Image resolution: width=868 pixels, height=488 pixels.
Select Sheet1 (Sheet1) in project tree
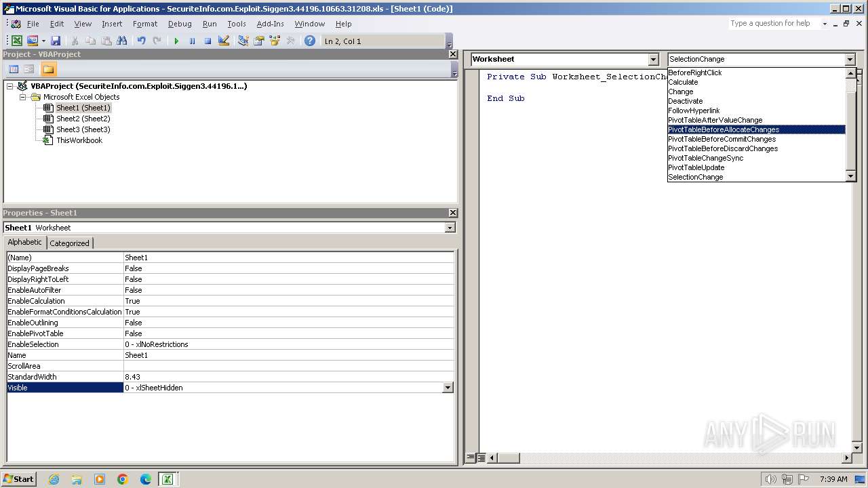tap(83, 108)
